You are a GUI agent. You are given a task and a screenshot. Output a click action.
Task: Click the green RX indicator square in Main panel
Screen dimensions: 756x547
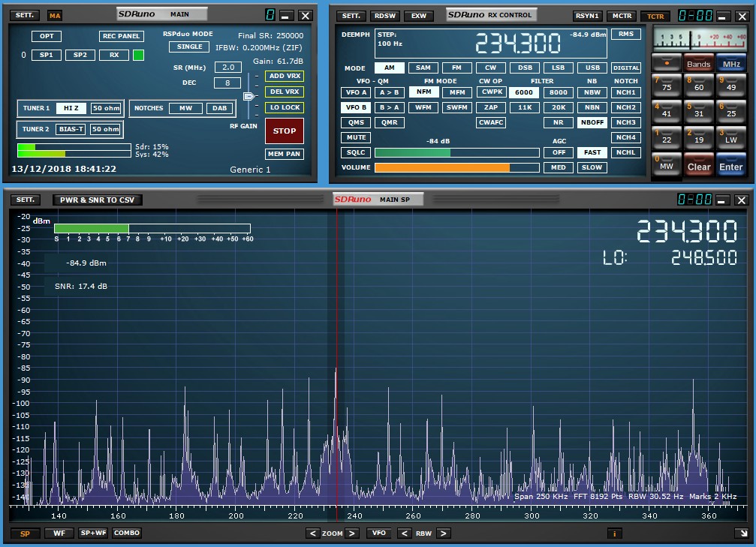(x=138, y=55)
